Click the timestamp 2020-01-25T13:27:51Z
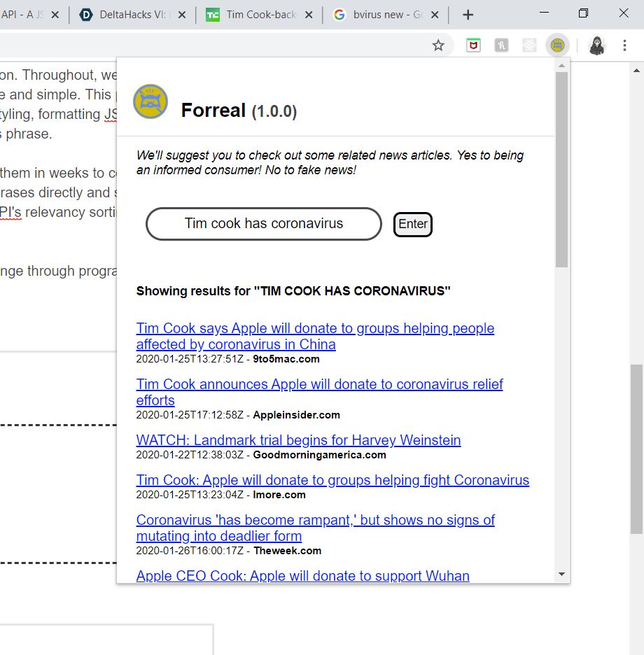Image resolution: width=644 pixels, height=655 pixels. coord(190,359)
